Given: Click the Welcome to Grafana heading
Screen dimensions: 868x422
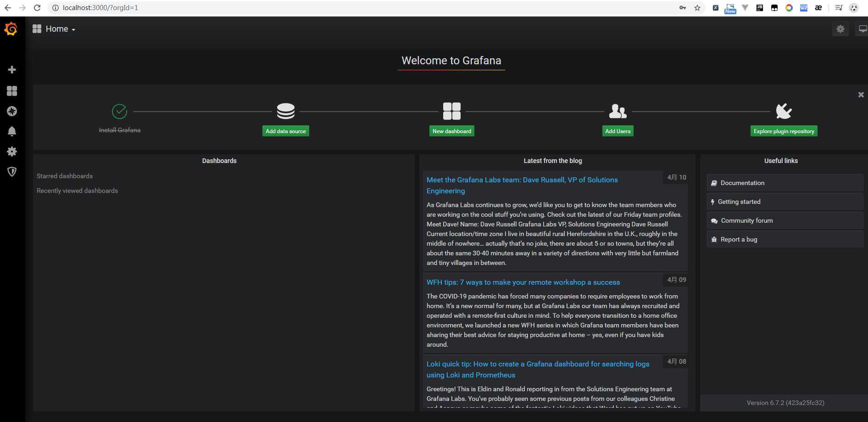Looking at the screenshot, I should tap(451, 61).
